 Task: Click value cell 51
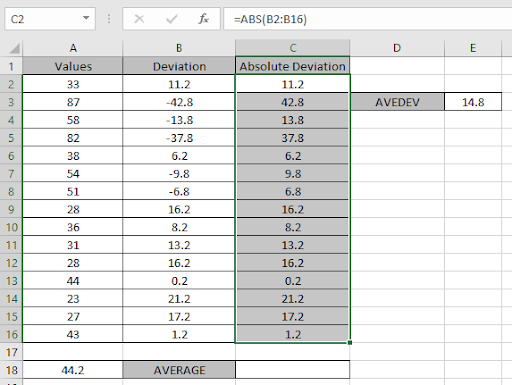click(73, 191)
